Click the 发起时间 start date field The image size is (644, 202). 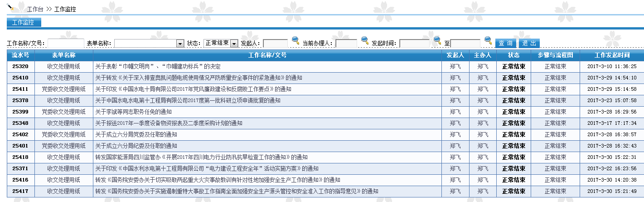tap(414, 44)
